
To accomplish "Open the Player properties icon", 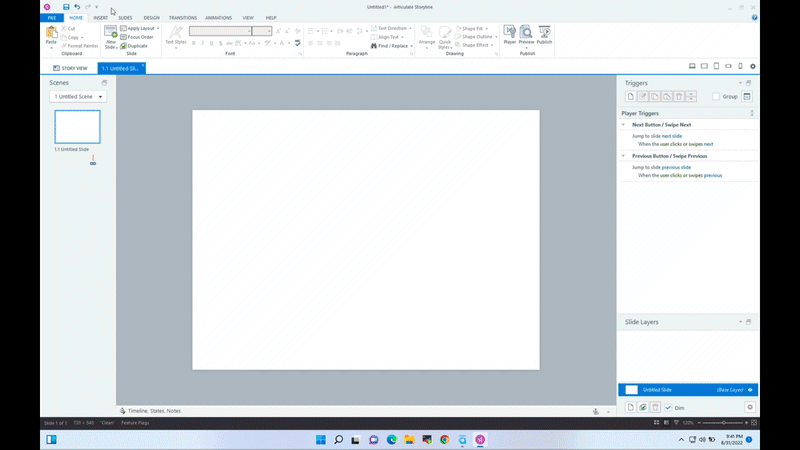I will click(x=509, y=34).
